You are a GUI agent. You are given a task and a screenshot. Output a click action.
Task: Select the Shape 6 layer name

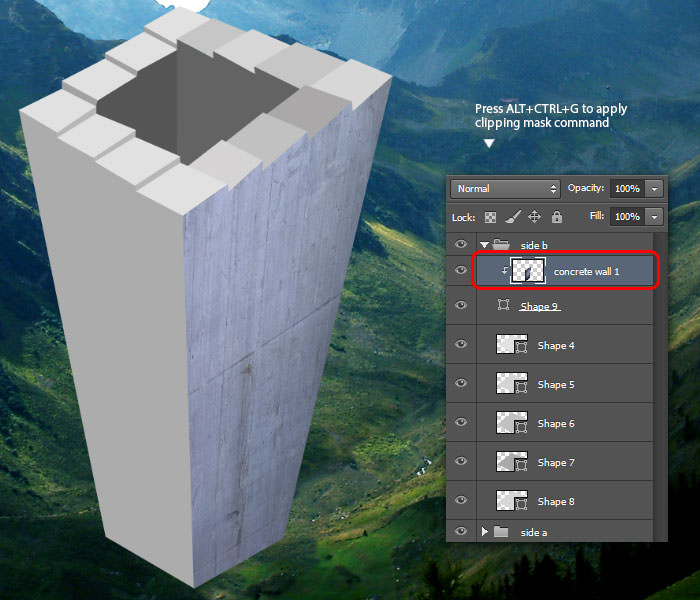(556, 424)
